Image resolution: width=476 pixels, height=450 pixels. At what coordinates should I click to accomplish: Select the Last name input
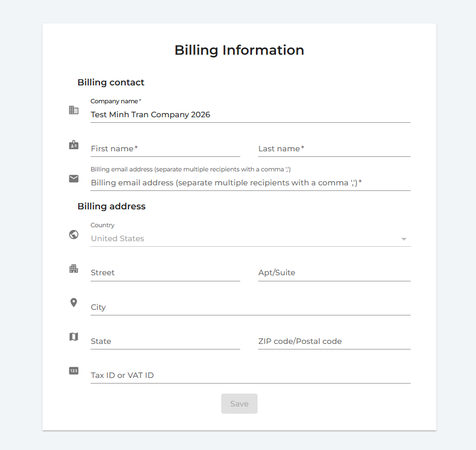pyautogui.click(x=334, y=149)
